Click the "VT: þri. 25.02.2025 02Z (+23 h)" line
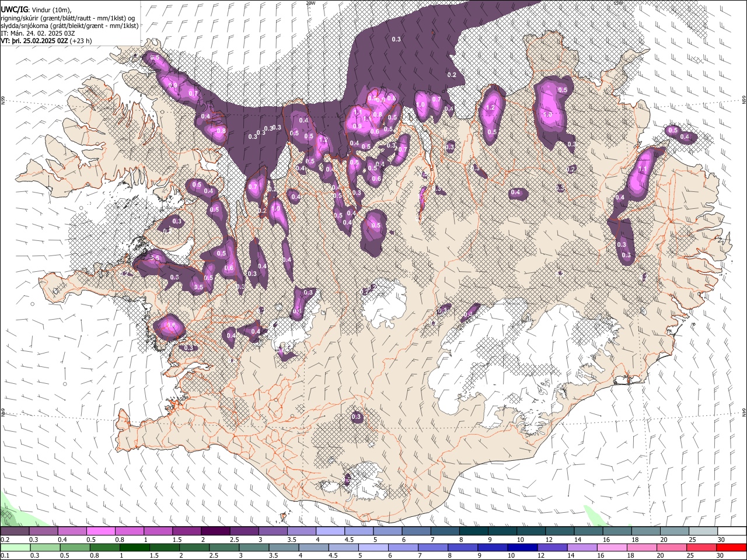The width and height of the screenshot is (747, 560). tap(46, 41)
